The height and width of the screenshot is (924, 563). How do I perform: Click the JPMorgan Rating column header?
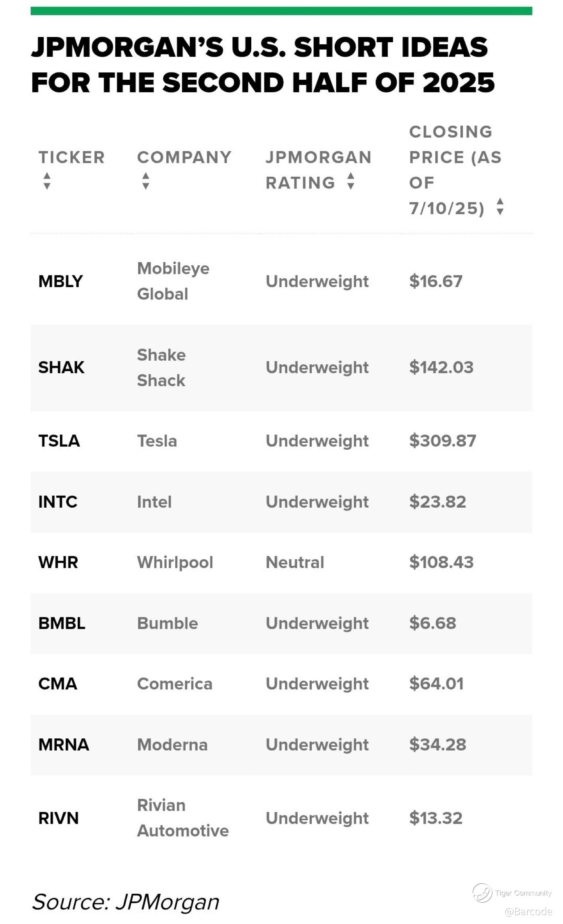318,170
